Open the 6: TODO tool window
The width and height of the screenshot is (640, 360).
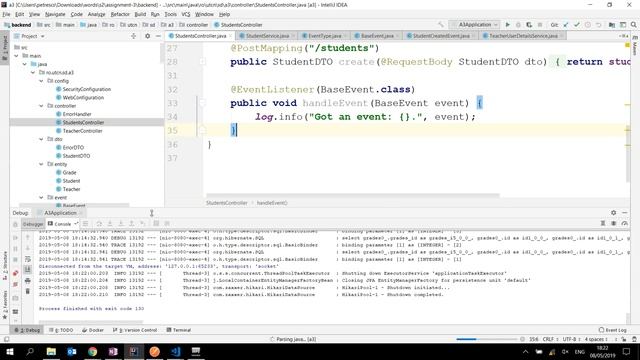click(x=61, y=330)
